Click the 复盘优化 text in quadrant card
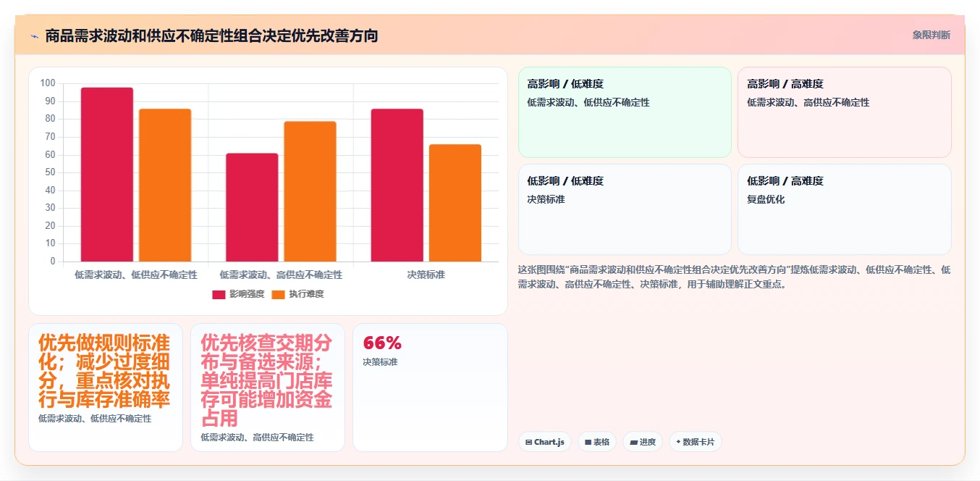Viewport: 980px width, 481px height. (766, 199)
